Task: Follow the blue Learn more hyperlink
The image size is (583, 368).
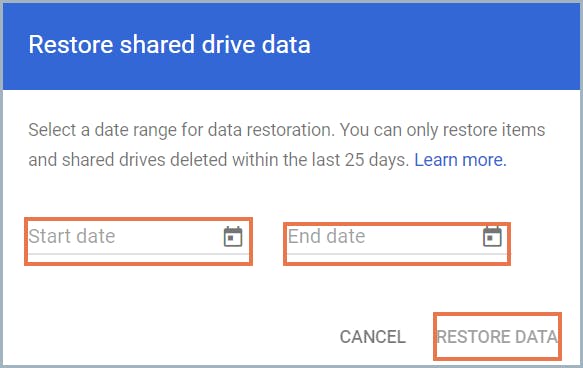Action: [460, 160]
